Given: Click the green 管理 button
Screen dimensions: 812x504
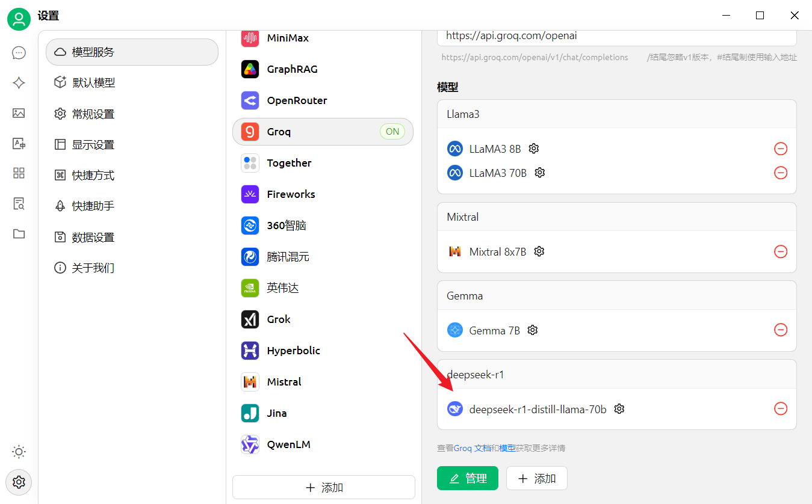Looking at the screenshot, I should [x=468, y=478].
